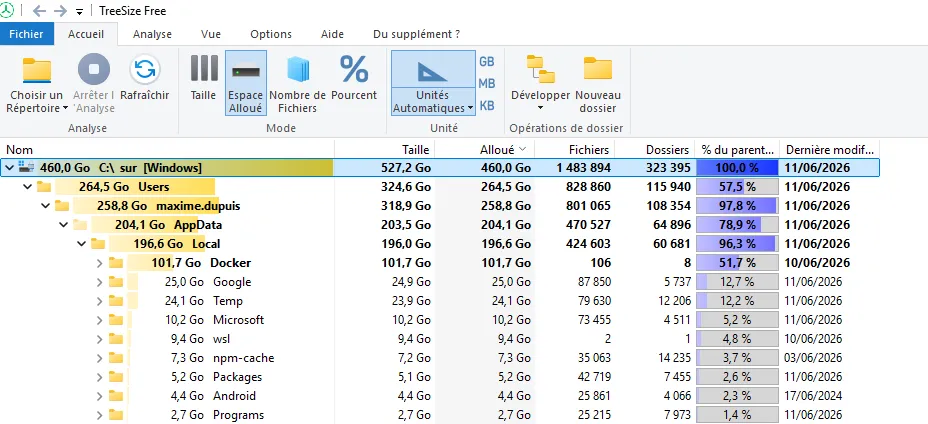Open the Vue ribbon tab
The image size is (928, 424).
pyautogui.click(x=211, y=34)
